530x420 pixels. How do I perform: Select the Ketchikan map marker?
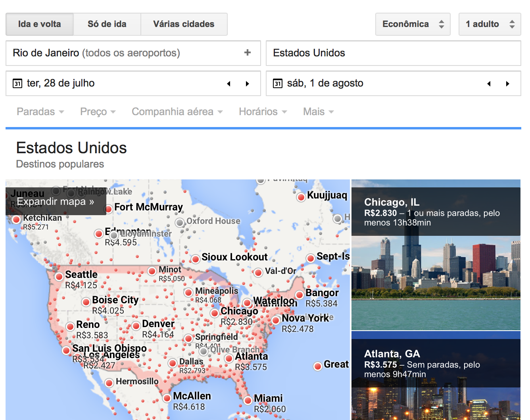16,220
